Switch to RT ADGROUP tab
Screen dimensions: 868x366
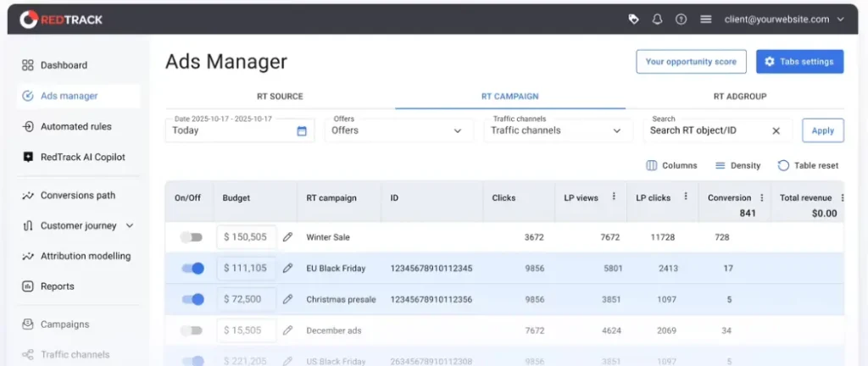tap(740, 97)
